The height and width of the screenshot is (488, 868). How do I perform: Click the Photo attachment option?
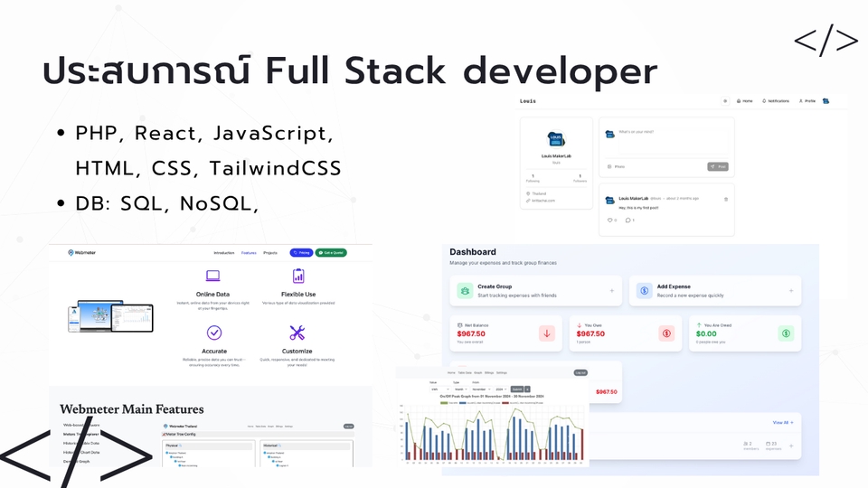click(616, 166)
